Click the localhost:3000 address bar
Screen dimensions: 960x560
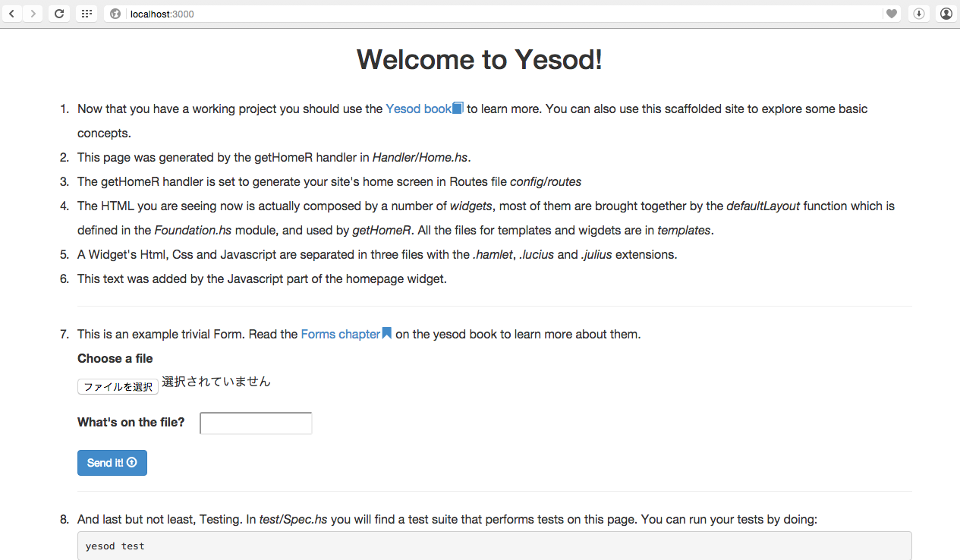163,13
